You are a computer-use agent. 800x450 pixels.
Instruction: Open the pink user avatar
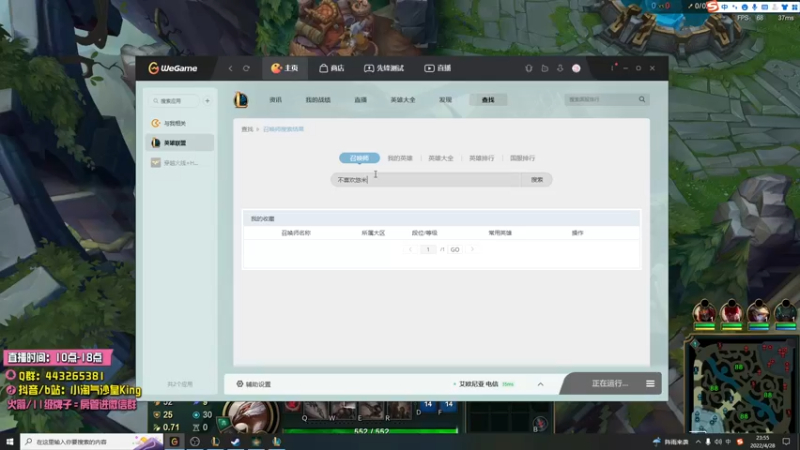(576, 68)
